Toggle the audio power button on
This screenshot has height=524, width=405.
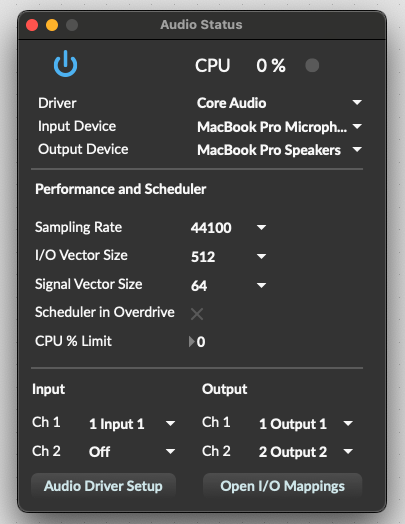point(65,63)
